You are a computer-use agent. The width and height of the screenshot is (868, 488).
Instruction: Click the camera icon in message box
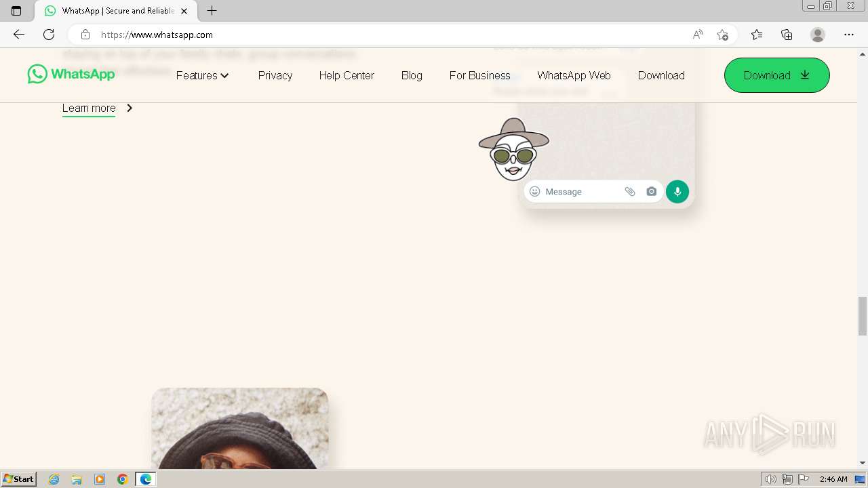pos(652,192)
